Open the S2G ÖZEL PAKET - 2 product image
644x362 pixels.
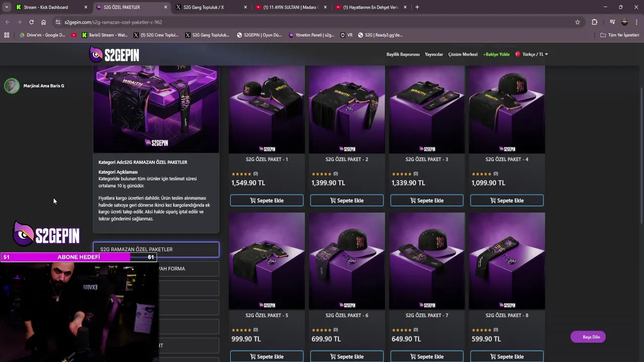pos(347,109)
